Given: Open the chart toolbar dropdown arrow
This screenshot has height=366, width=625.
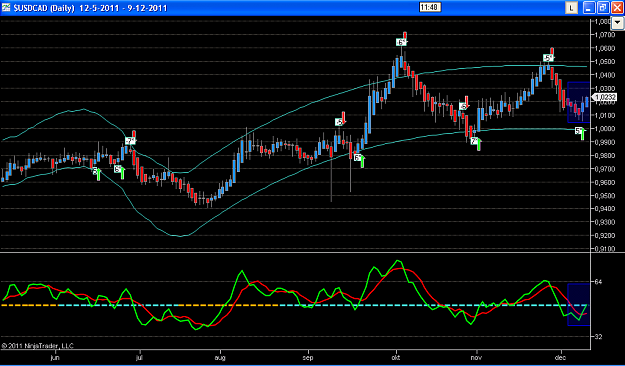Looking at the screenshot, I should click(617, 23).
